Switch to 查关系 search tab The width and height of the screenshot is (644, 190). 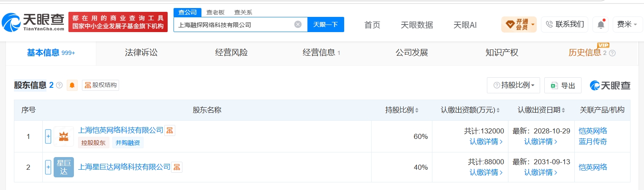[x=243, y=12]
